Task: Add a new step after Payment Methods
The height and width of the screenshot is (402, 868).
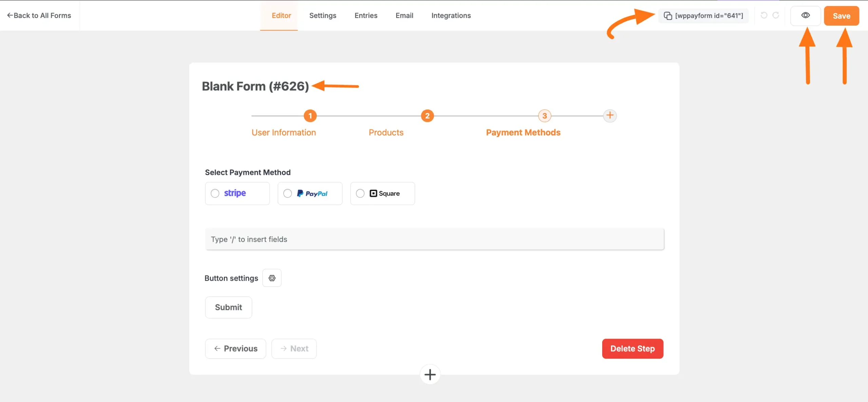Action: [x=610, y=115]
